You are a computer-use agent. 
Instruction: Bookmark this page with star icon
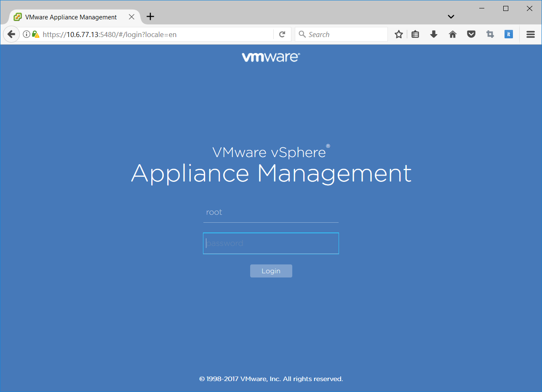398,35
